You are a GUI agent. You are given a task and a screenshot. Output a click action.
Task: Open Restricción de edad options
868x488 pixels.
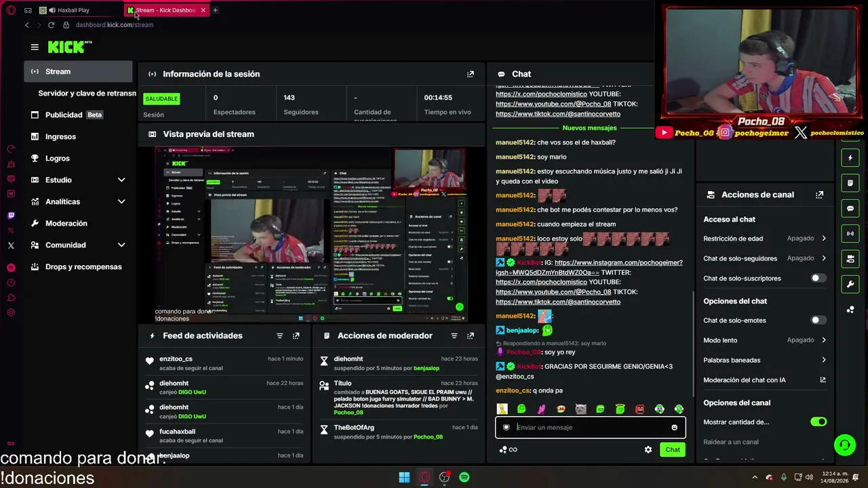765,239
